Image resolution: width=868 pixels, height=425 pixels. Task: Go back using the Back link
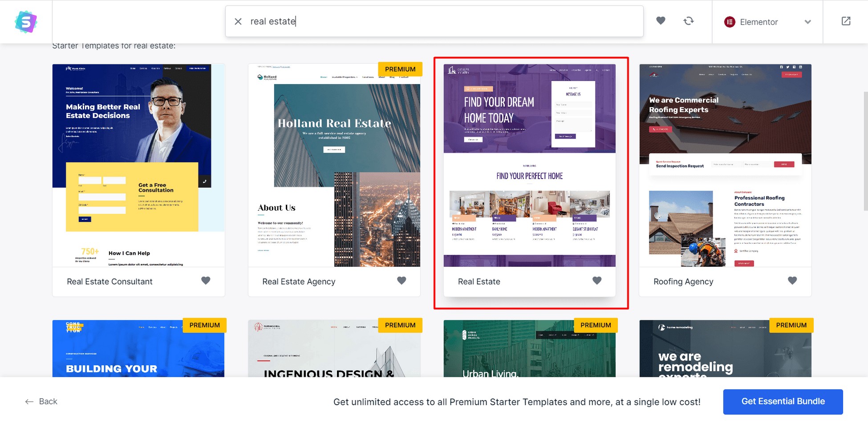48,402
